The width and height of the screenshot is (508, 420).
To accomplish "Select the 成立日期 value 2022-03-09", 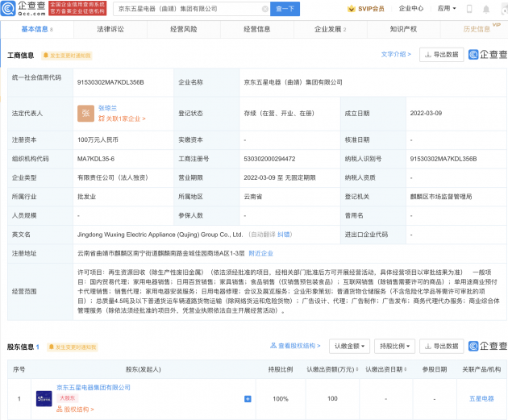I will coord(426,113).
